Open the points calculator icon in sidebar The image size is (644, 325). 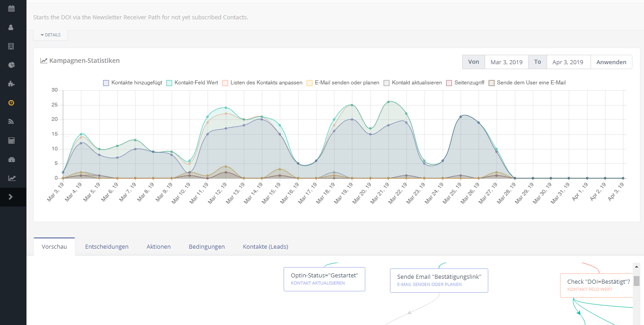(x=11, y=141)
